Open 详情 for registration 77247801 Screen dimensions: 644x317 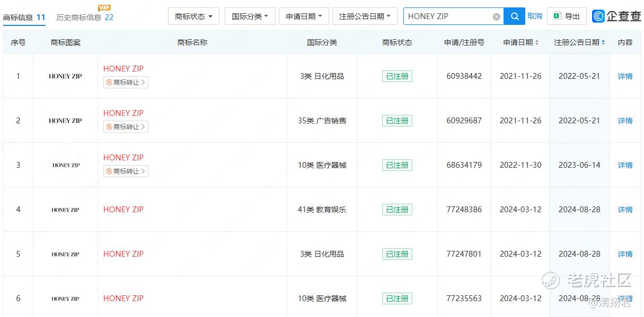pos(625,254)
